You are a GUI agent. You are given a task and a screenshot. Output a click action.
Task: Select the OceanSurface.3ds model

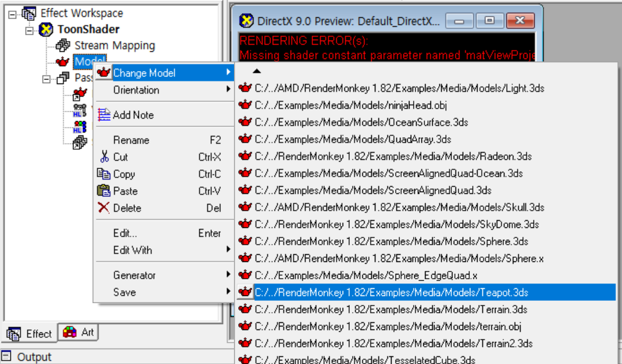[425, 122]
